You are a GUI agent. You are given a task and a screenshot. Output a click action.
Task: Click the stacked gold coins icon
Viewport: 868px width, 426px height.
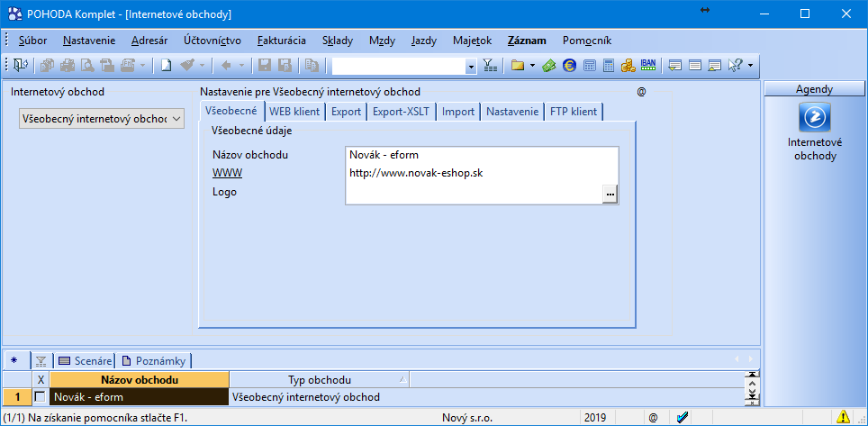628,66
